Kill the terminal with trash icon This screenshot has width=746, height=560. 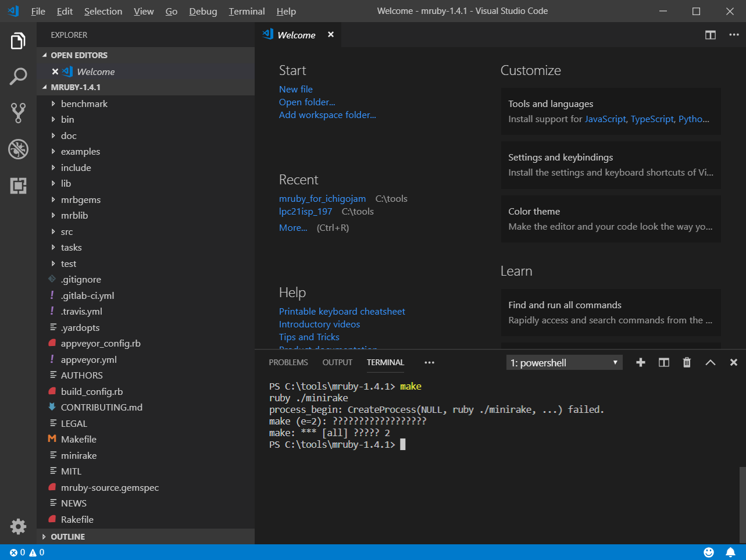click(x=687, y=362)
